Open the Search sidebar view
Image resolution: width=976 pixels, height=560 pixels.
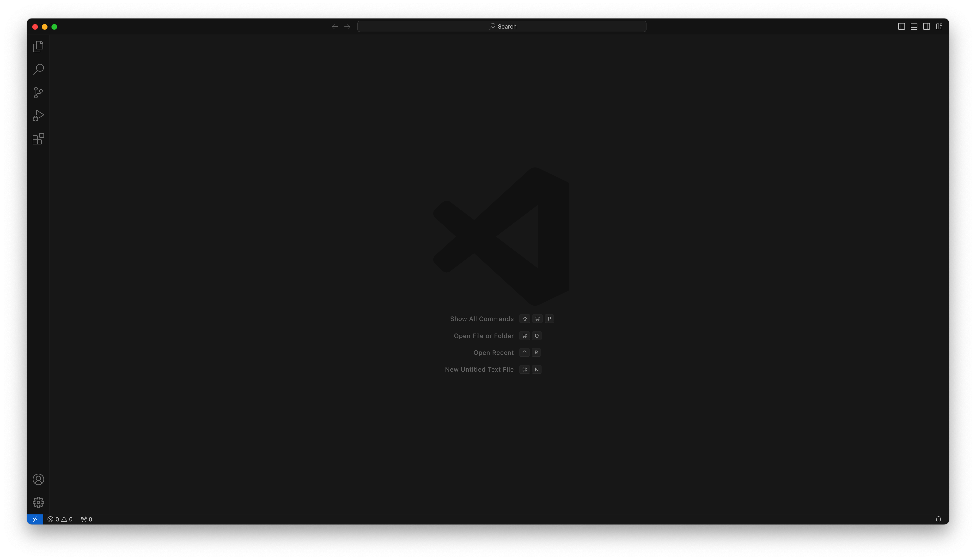38,70
